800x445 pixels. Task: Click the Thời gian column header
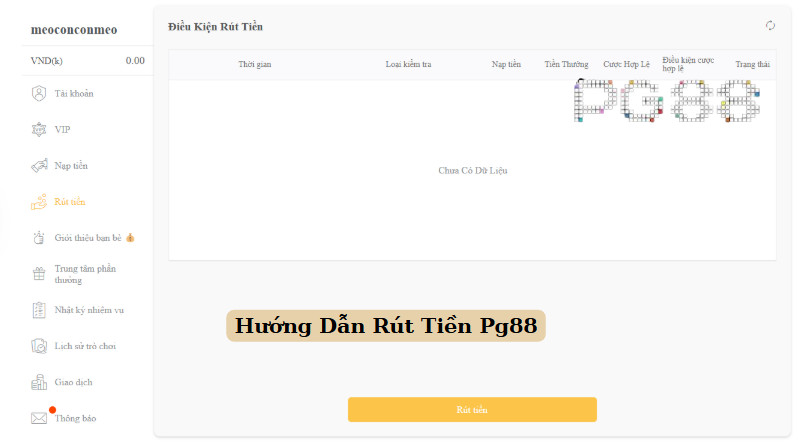tap(255, 64)
